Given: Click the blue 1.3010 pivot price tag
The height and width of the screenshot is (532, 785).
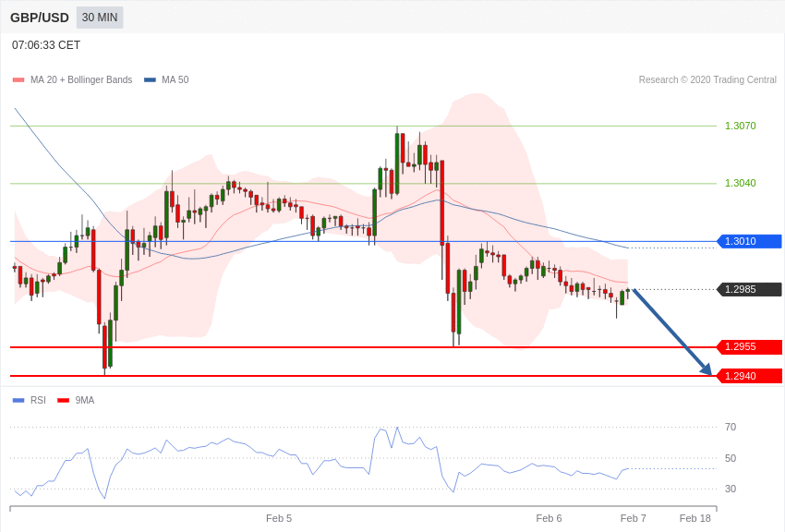Looking at the screenshot, I should tap(750, 241).
